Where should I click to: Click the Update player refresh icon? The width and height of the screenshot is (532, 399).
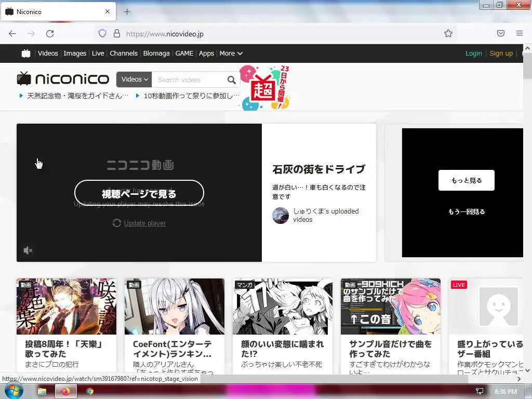point(117,223)
